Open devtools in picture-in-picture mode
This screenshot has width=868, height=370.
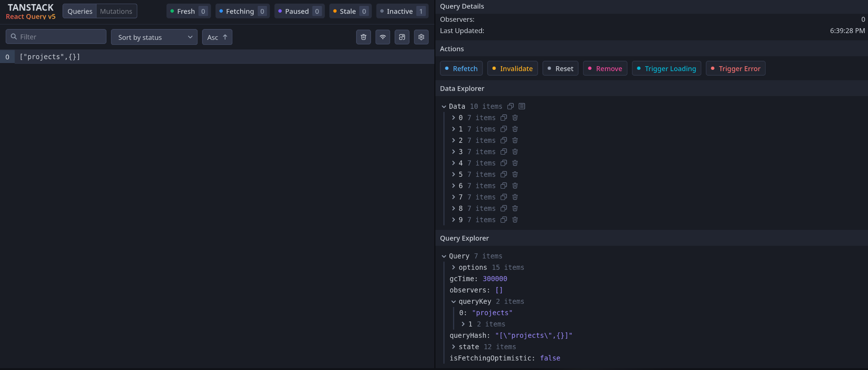tap(402, 37)
